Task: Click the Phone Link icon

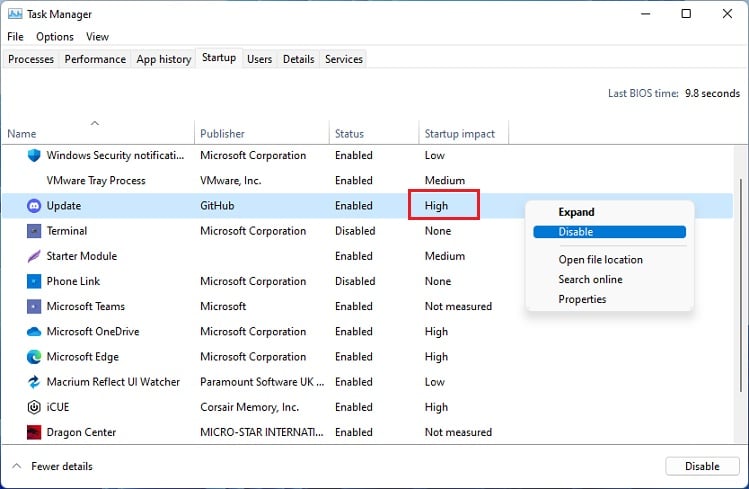Action: pos(34,281)
